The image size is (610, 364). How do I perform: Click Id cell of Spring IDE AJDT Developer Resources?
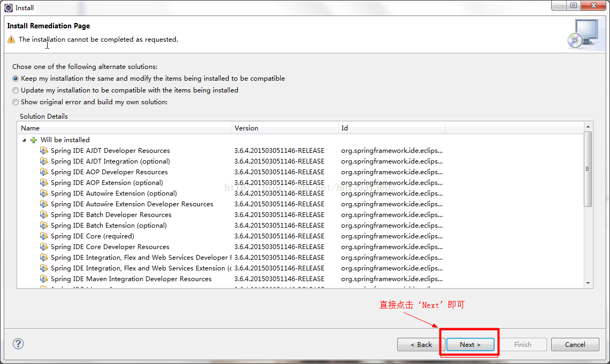[x=392, y=151]
